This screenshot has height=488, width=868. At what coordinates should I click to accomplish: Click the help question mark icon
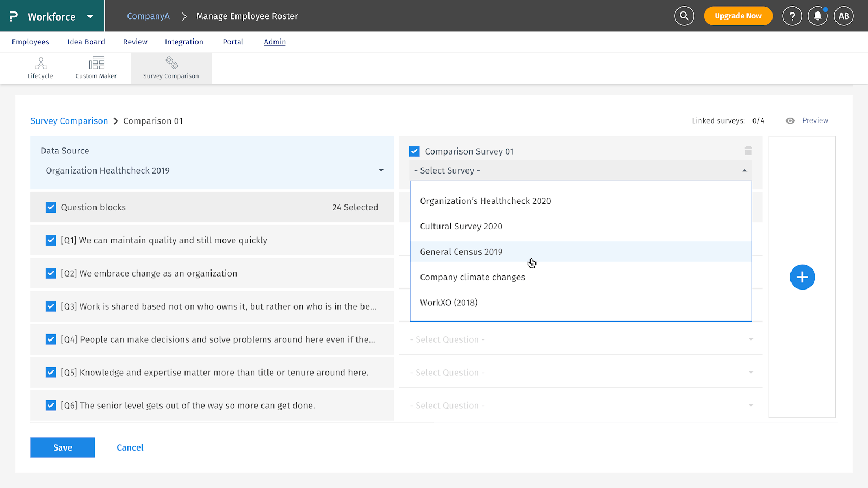point(792,16)
